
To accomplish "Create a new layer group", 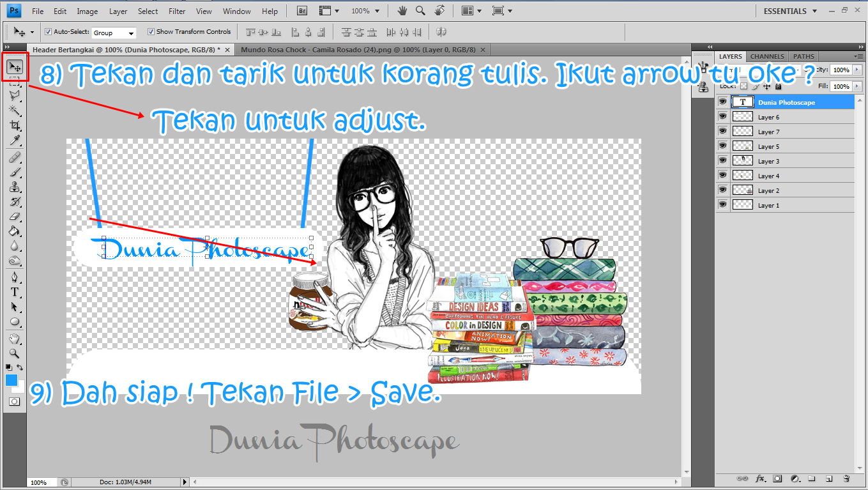I will point(812,478).
